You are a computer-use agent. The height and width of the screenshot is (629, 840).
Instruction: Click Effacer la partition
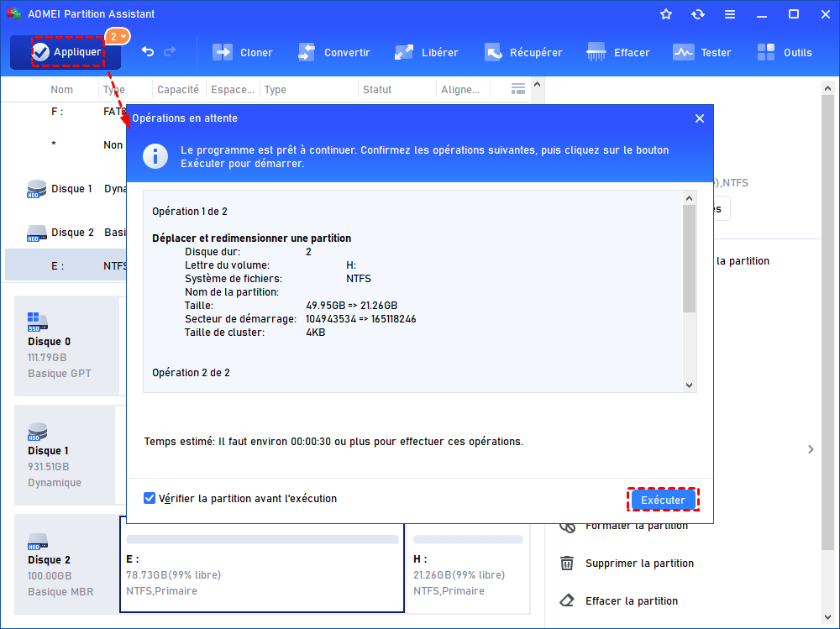pos(632,600)
